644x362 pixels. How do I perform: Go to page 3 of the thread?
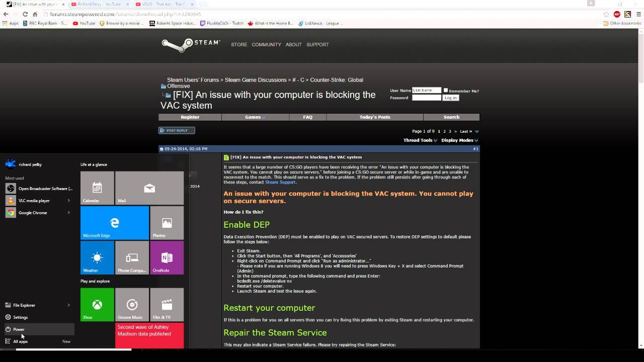click(x=450, y=131)
